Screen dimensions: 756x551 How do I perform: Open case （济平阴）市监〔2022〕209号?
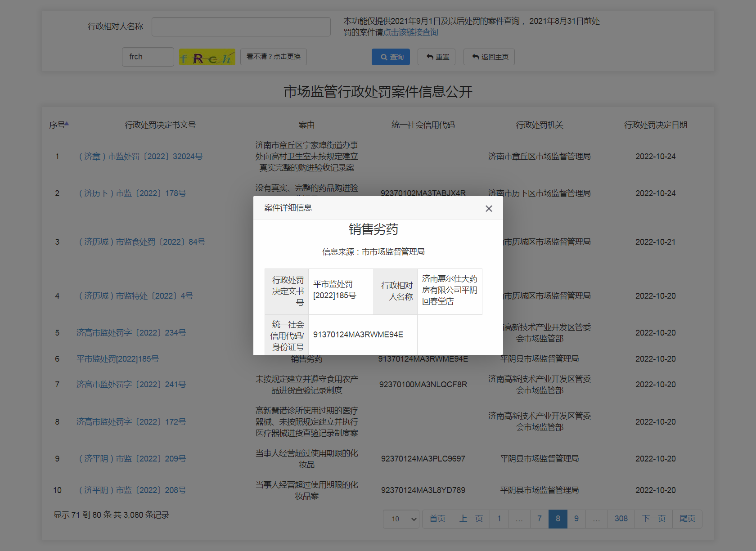(x=131, y=459)
